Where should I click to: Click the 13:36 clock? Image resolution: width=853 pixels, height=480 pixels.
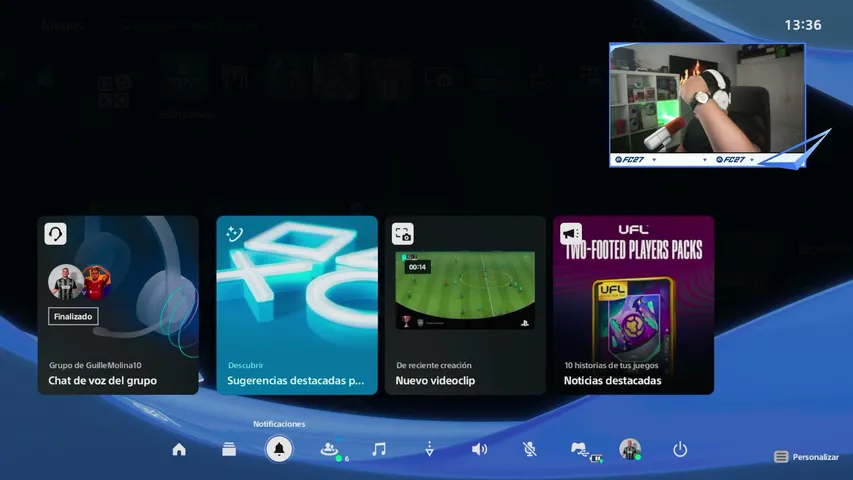pyautogui.click(x=803, y=25)
